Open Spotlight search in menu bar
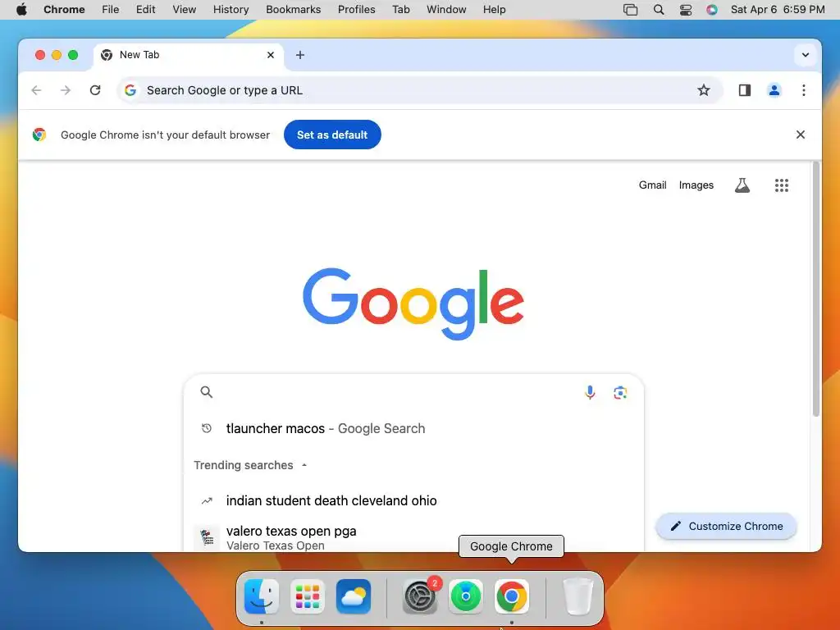This screenshot has width=840, height=630. pyautogui.click(x=659, y=10)
